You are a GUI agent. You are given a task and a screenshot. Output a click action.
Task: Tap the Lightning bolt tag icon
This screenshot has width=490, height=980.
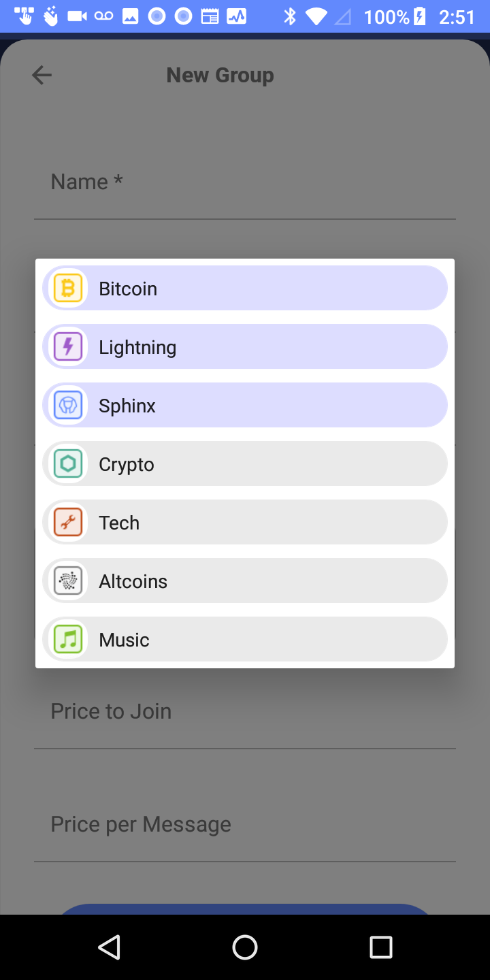pyautogui.click(x=68, y=347)
